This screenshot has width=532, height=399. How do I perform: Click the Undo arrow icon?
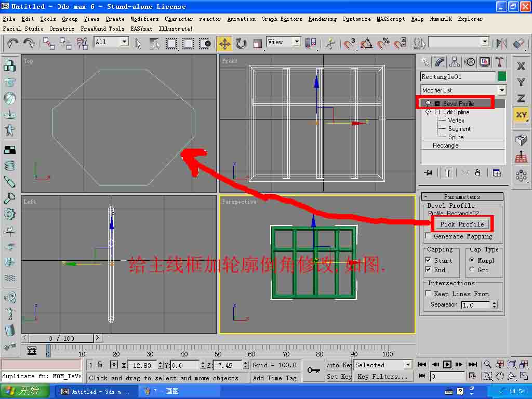click(x=12, y=44)
